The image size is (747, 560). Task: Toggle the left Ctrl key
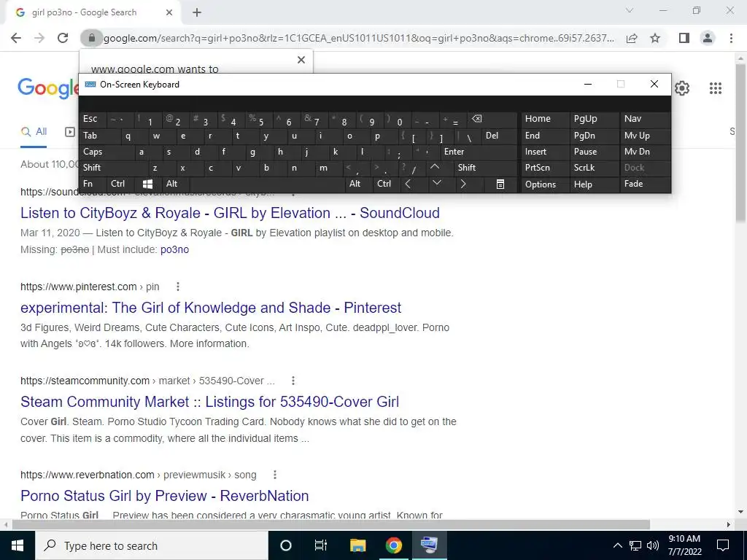[121, 184]
